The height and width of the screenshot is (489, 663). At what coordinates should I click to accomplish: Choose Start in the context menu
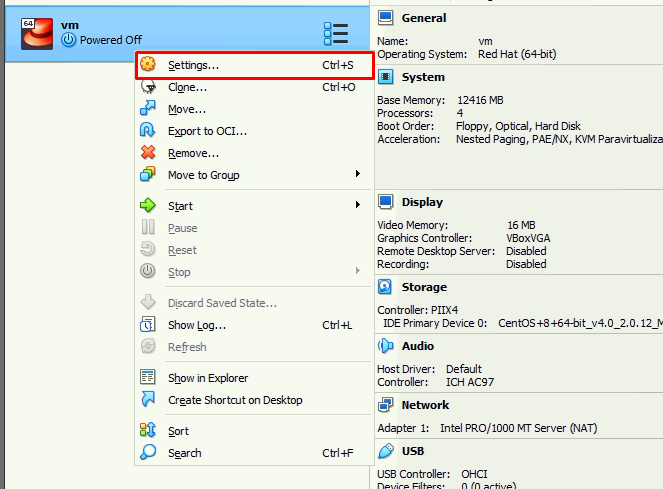point(255,206)
